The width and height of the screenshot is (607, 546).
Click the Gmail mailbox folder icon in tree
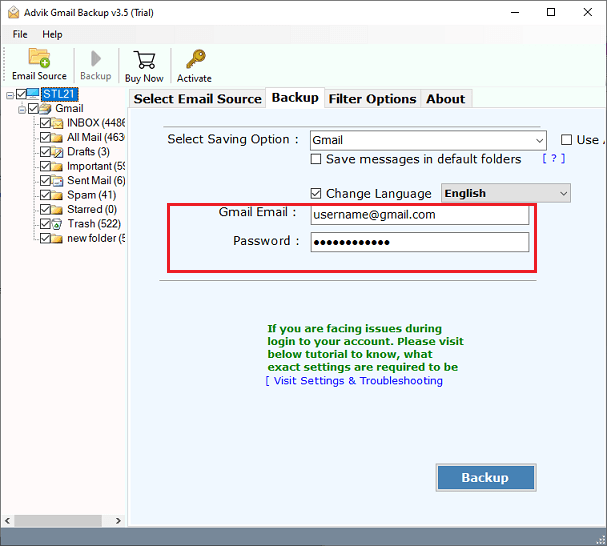coord(45,108)
